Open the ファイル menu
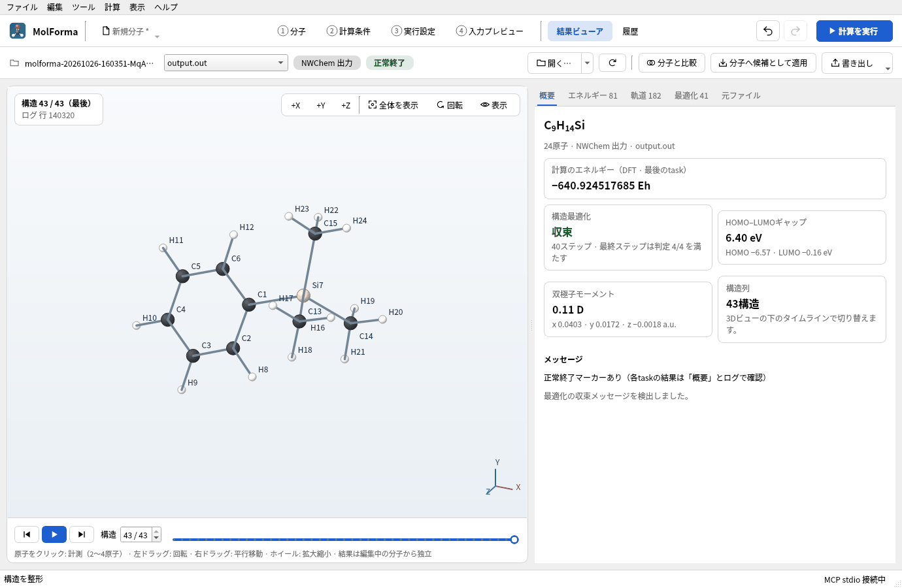Image resolution: width=902 pixels, height=588 pixels. click(x=22, y=7)
